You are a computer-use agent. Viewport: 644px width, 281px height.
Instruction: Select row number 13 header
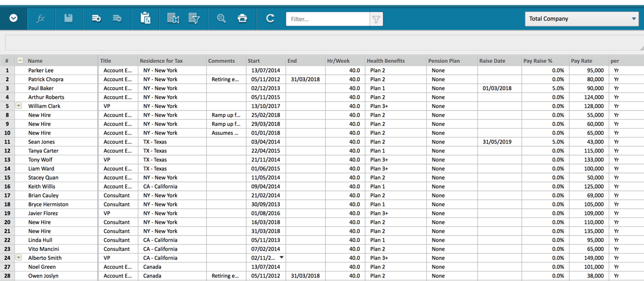click(x=7, y=160)
